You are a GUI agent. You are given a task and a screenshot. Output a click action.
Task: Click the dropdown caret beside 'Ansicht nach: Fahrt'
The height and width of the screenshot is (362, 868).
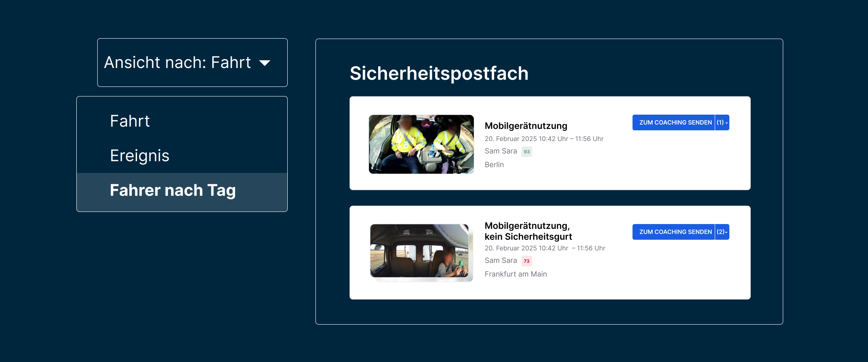click(265, 63)
